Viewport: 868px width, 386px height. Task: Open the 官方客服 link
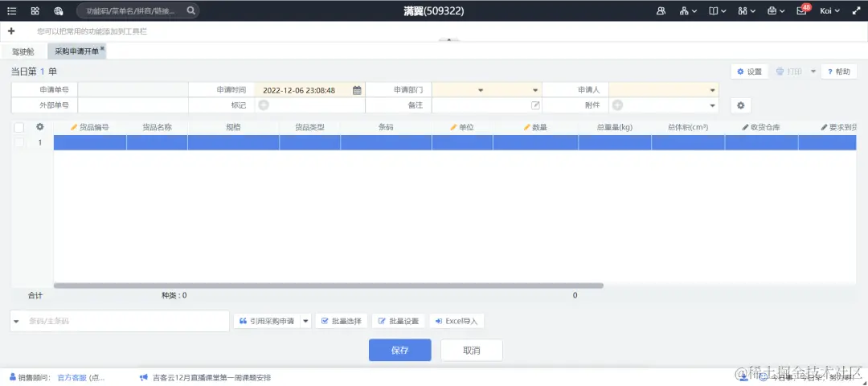[72, 378]
